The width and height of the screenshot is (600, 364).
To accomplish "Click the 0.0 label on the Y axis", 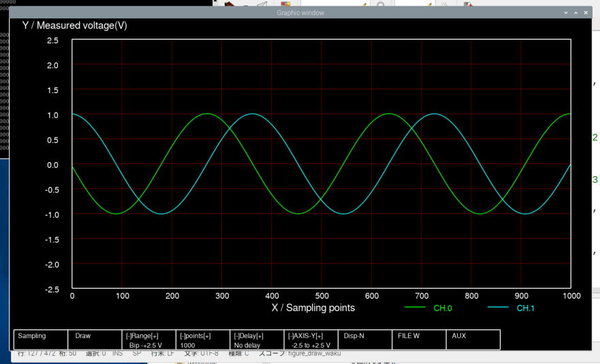I will (52, 165).
